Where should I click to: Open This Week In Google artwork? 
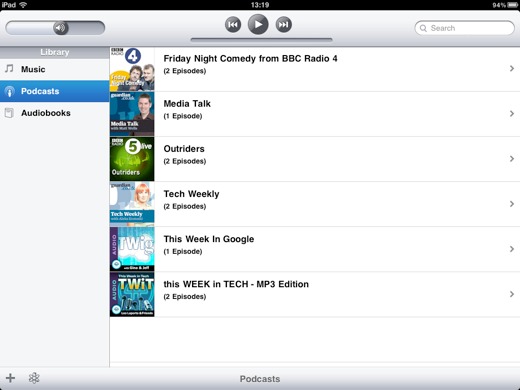(x=132, y=249)
